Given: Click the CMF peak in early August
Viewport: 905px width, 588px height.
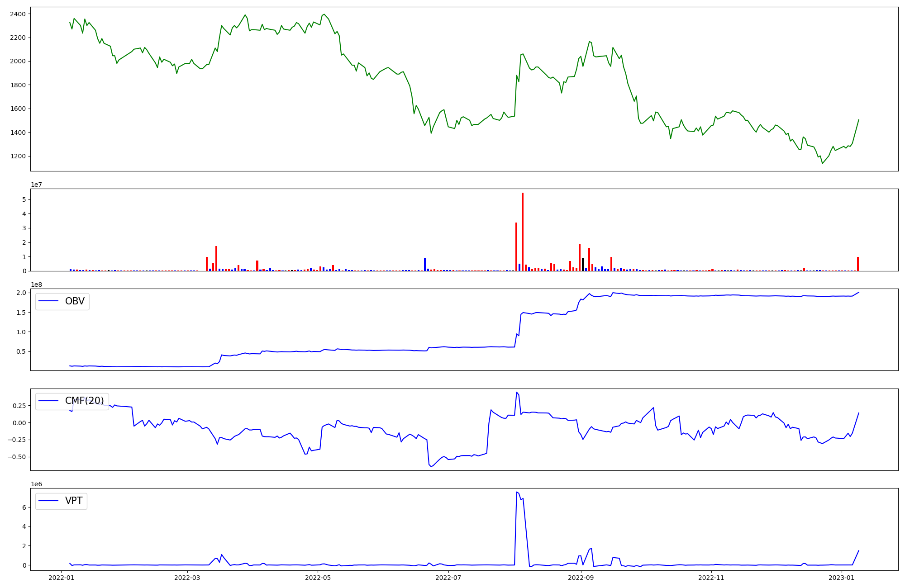Looking at the screenshot, I should coord(516,392).
